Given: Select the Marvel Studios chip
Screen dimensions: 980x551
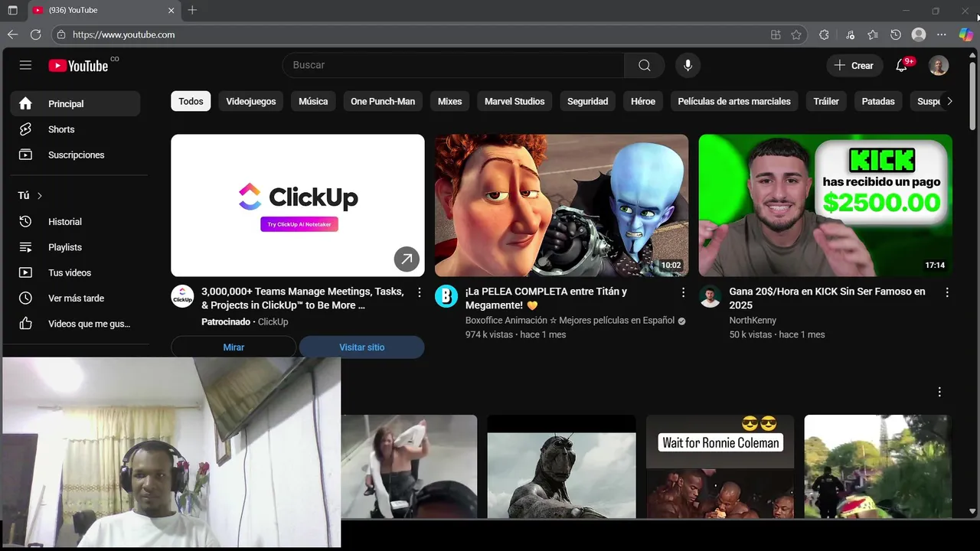Looking at the screenshot, I should click(x=514, y=101).
